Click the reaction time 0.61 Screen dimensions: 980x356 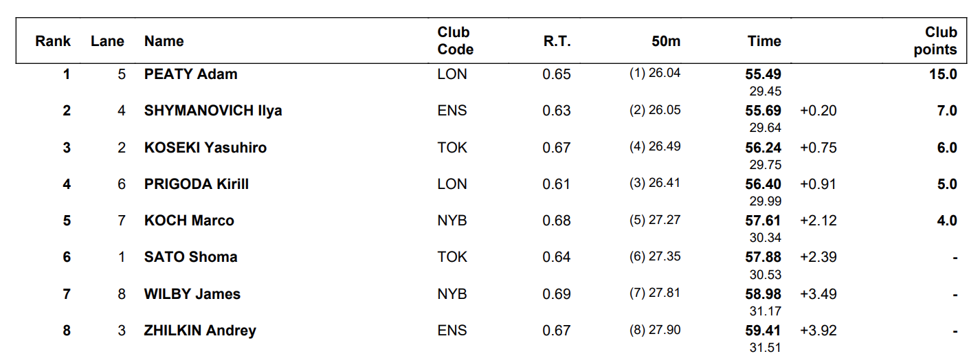(x=557, y=184)
